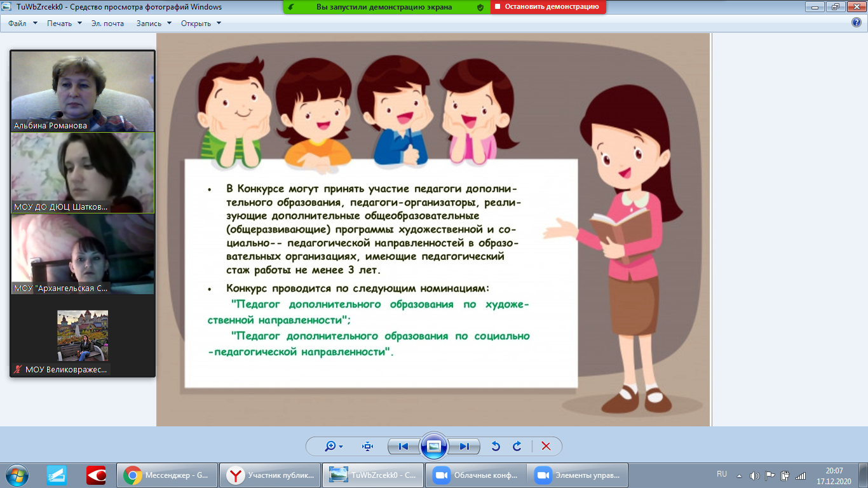Rotate the picture clockwise
868x488 pixels.
point(517,446)
